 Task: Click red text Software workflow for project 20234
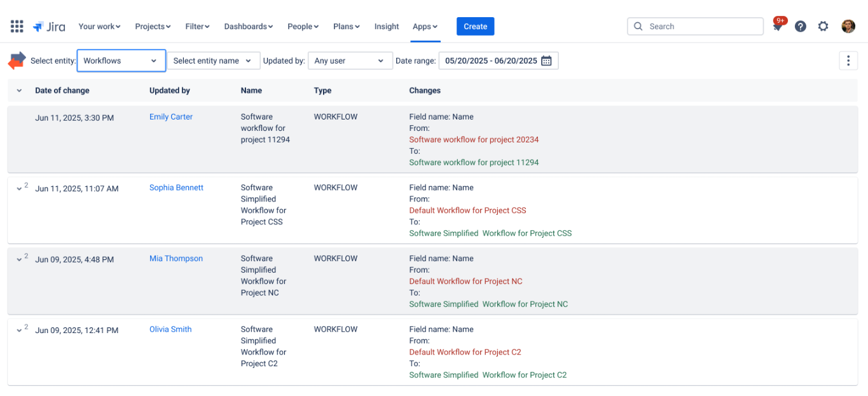(x=474, y=139)
